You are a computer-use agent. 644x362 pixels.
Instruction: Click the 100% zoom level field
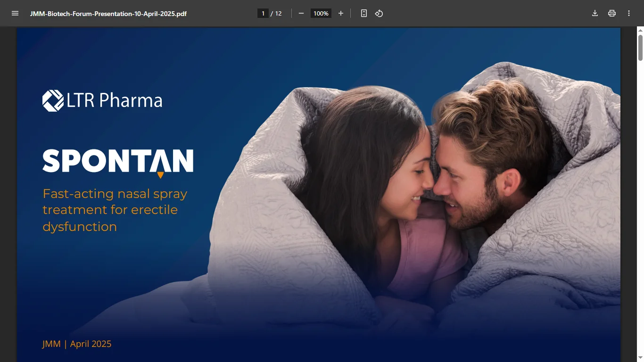coord(321,13)
